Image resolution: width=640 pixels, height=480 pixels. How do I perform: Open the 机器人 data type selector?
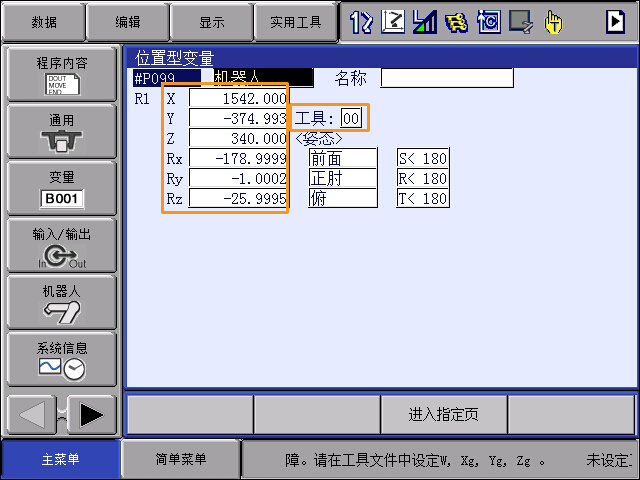click(x=264, y=78)
